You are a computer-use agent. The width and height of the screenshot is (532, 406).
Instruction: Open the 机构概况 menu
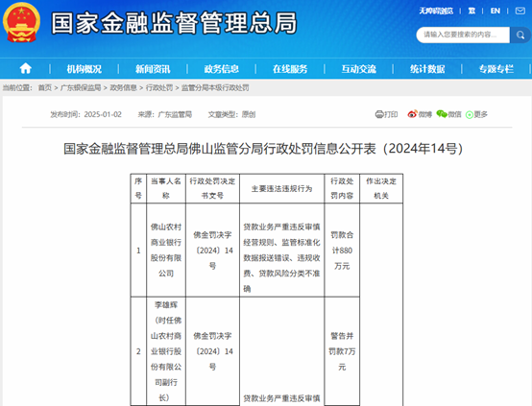pyautogui.click(x=84, y=69)
